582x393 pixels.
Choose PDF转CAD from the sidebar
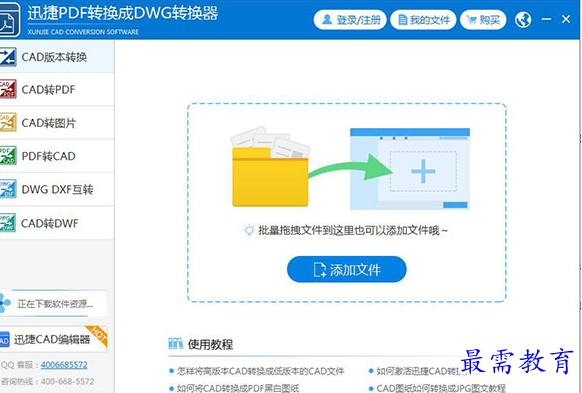(57, 156)
